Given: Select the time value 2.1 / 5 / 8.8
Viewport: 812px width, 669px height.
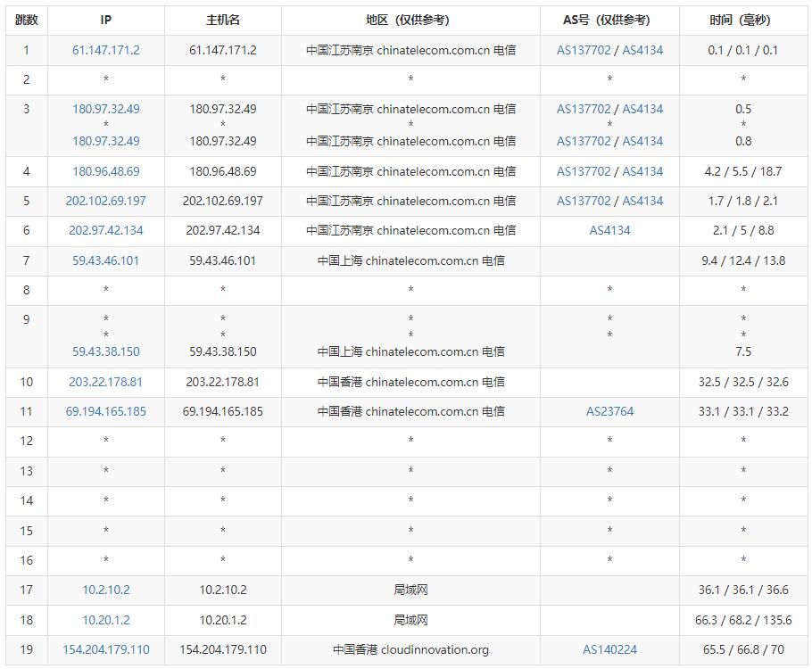Looking at the screenshot, I should pyautogui.click(x=743, y=230).
